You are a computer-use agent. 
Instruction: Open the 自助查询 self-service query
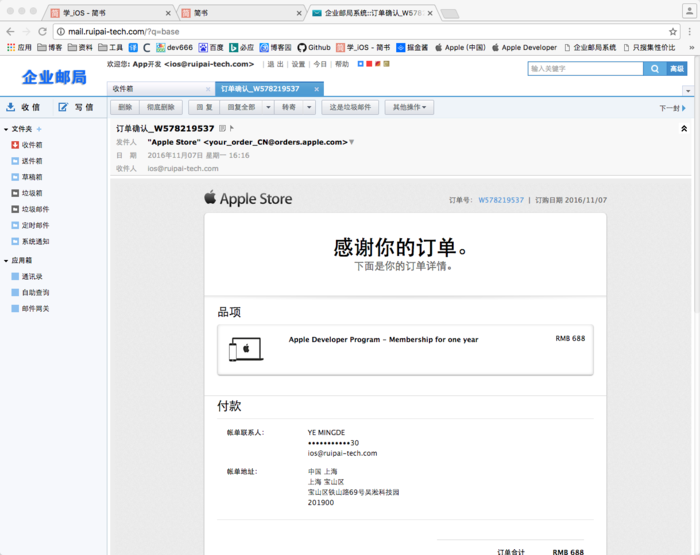point(30,292)
